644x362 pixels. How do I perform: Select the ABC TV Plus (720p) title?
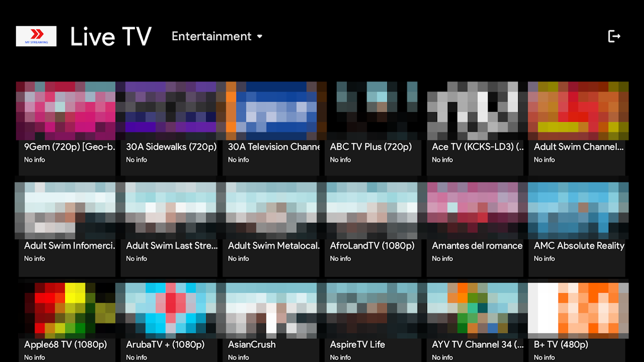371,147
